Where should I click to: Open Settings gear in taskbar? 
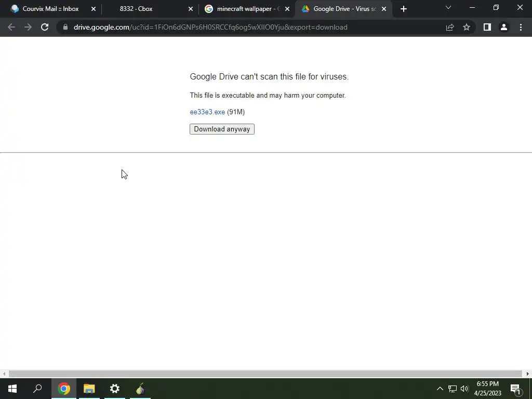click(x=115, y=389)
